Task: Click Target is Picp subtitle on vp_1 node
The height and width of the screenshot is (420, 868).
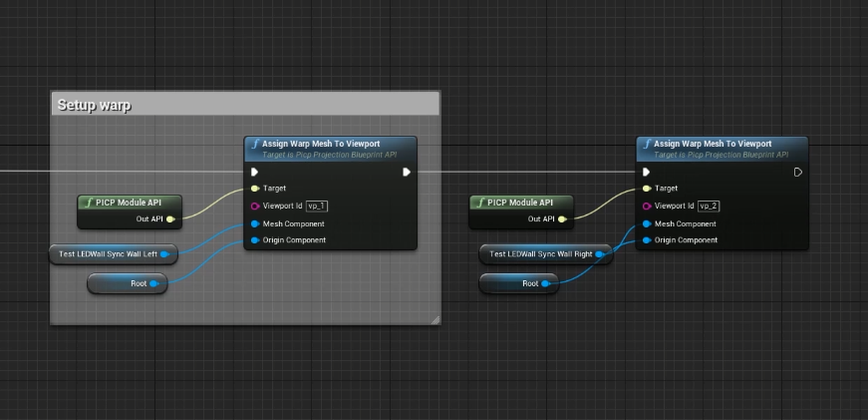Action: click(x=330, y=156)
